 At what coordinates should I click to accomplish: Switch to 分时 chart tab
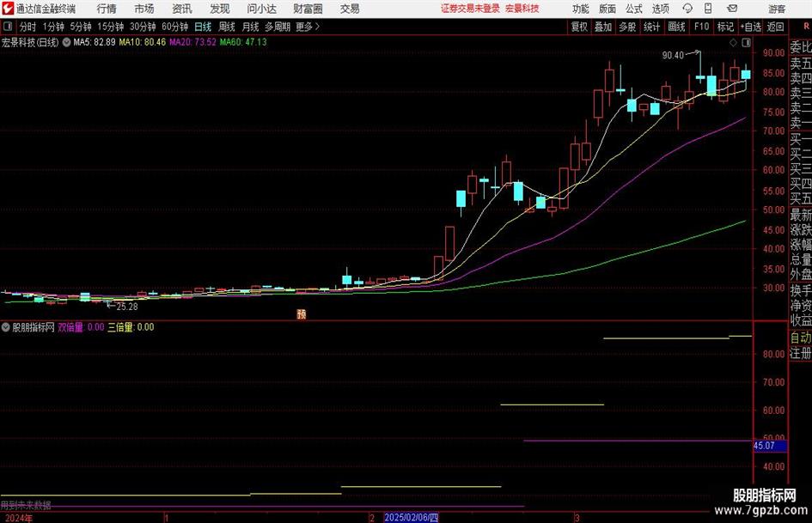[28, 27]
